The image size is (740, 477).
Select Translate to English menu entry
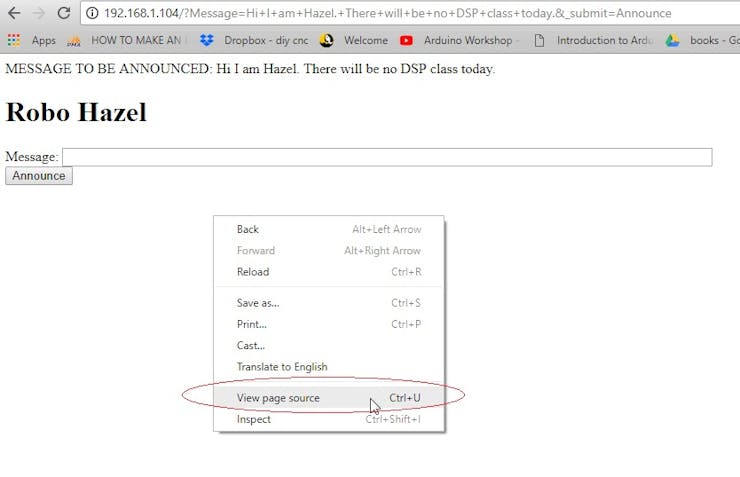(329, 367)
